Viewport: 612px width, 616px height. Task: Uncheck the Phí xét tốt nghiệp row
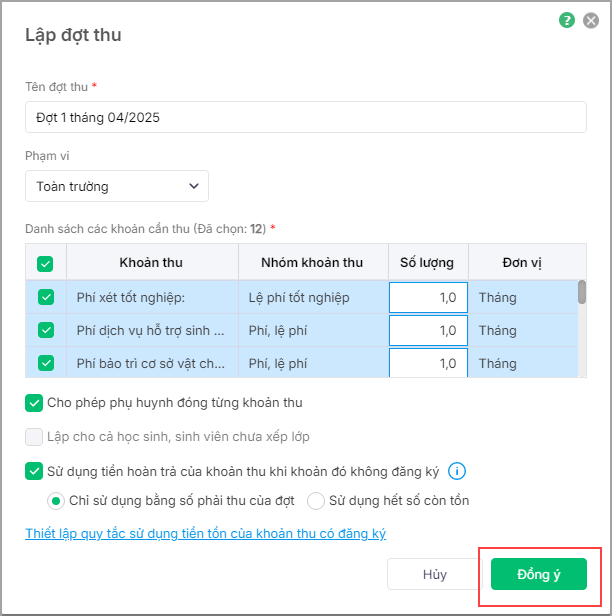coord(45,297)
